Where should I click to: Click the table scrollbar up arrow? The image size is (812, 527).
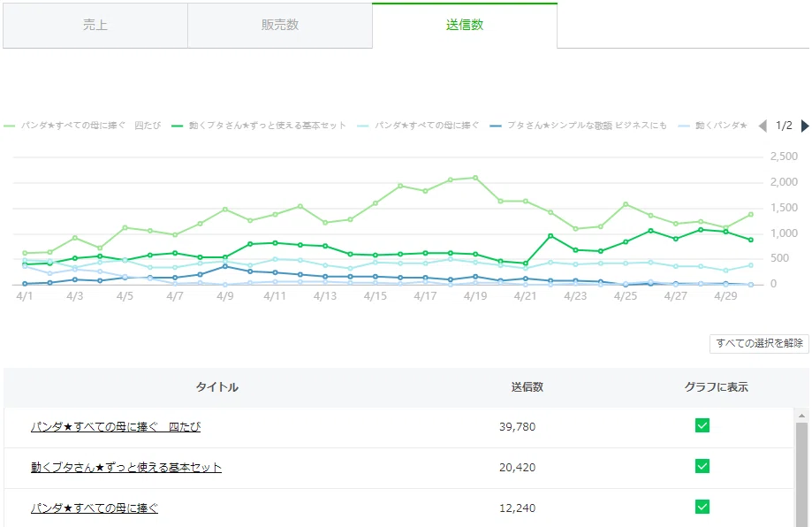(801, 416)
